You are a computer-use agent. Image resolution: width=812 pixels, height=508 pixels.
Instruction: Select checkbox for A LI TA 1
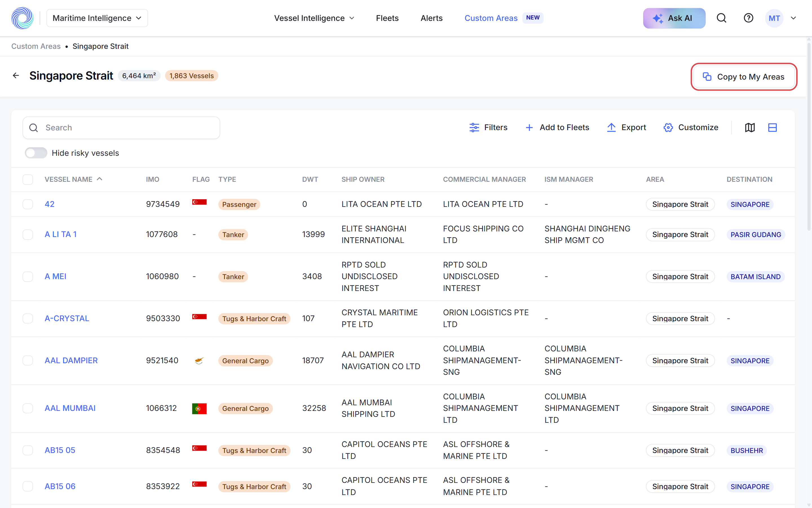click(28, 235)
